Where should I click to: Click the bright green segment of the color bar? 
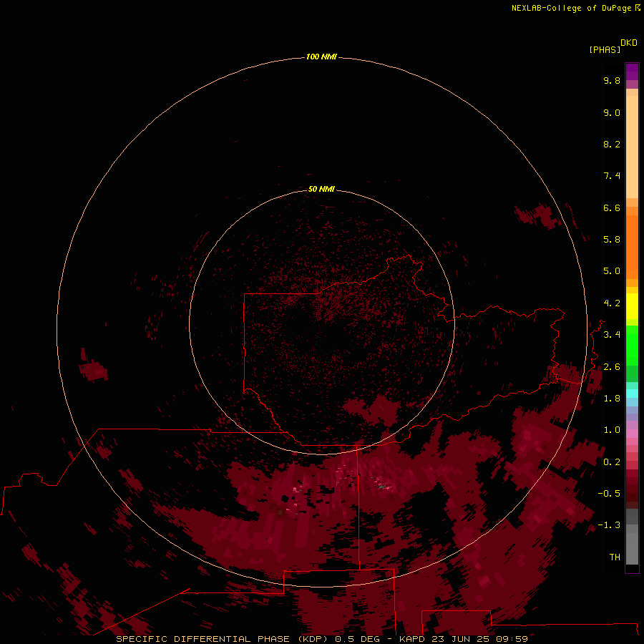(632, 345)
